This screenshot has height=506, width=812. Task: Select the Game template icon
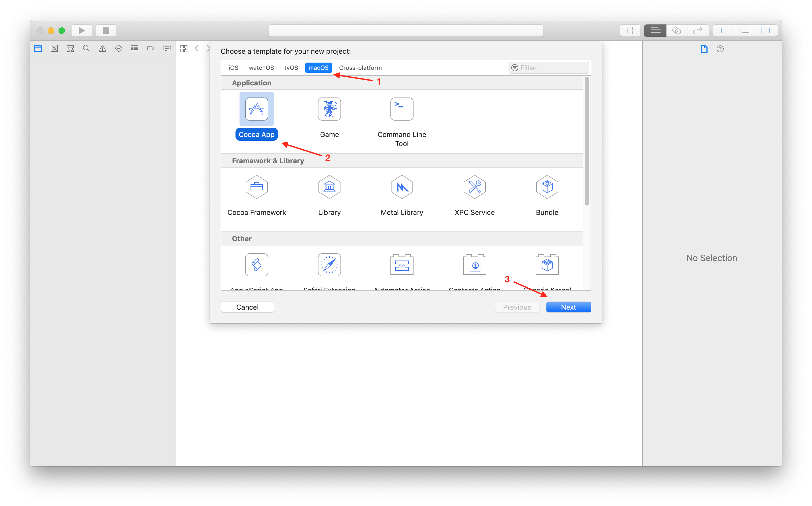click(329, 109)
